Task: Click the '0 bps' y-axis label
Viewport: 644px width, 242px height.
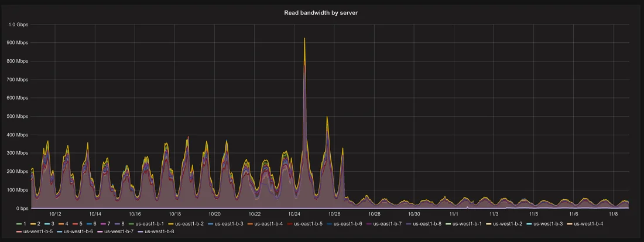Action: pyautogui.click(x=21, y=209)
